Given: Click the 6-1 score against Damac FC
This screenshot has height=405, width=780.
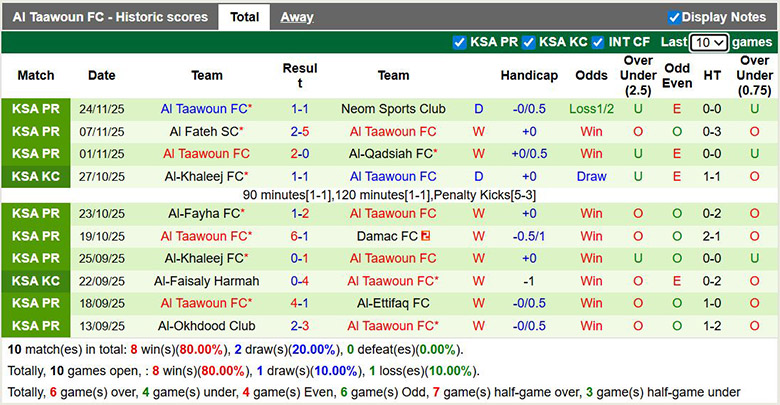Looking at the screenshot, I should click(299, 236).
